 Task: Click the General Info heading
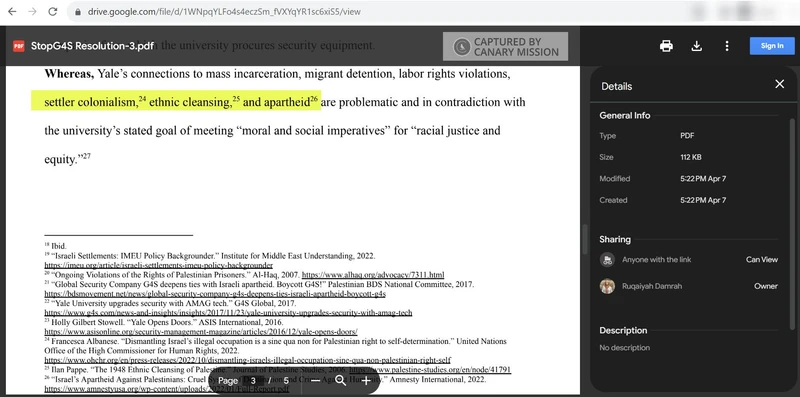(624, 116)
